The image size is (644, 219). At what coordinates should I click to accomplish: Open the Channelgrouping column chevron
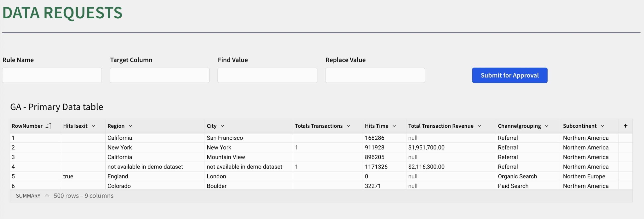[x=547, y=126]
